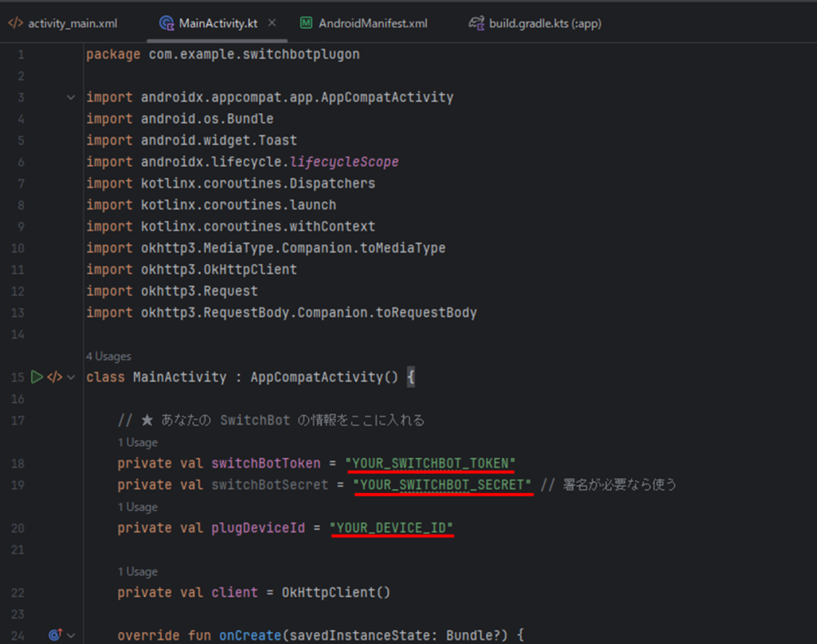
Task: Click the Gradle icon on build.gradle.kts tab
Action: pyautogui.click(x=476, y=23)
